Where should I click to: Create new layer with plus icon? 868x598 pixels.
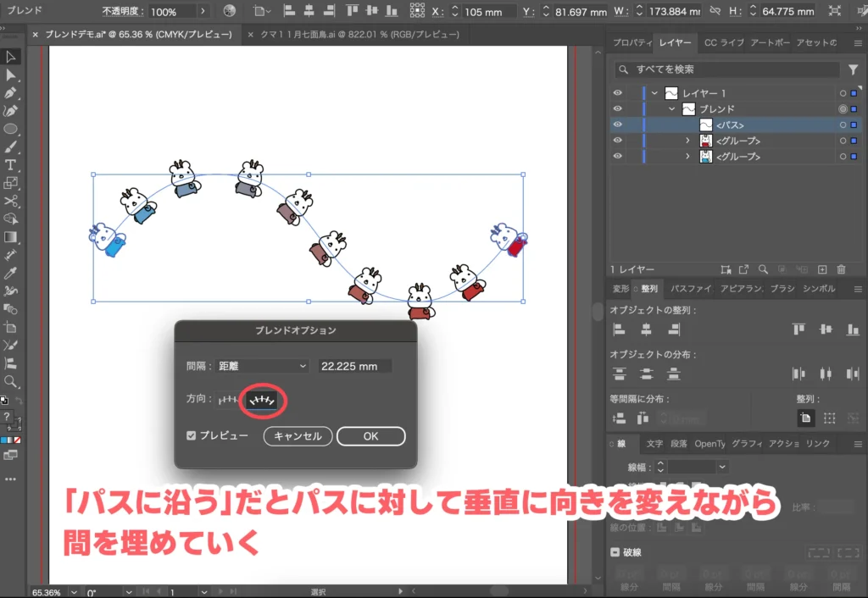[x=821, y=269]
